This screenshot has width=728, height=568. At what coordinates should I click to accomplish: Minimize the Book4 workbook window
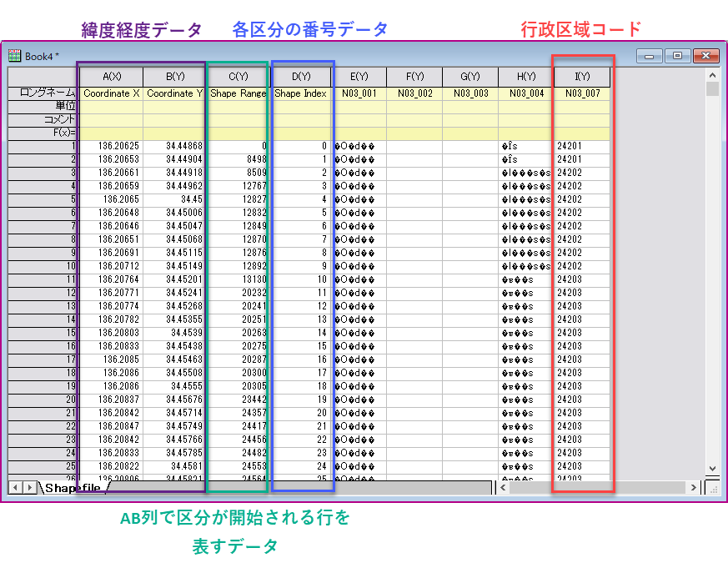click(x=650, y=56)
